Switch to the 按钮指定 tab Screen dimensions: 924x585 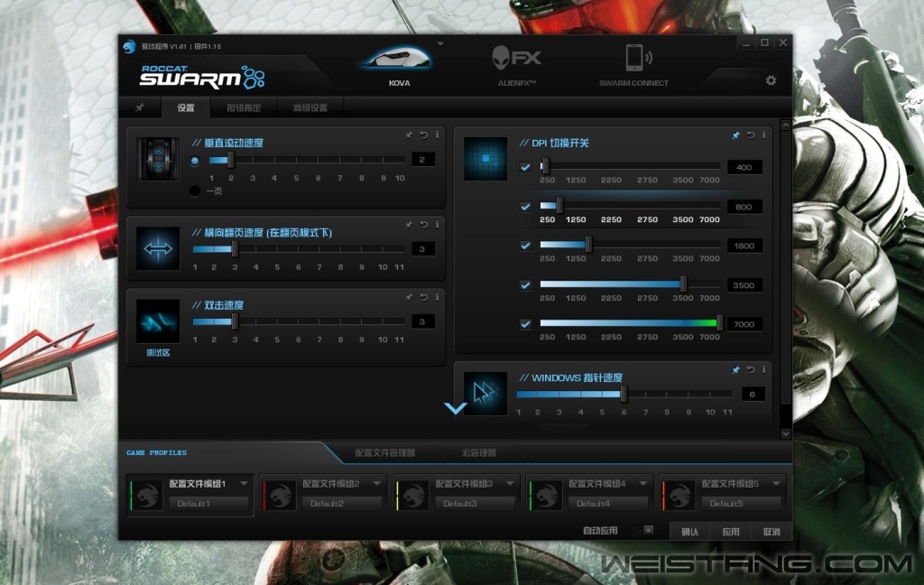(244, 108)
